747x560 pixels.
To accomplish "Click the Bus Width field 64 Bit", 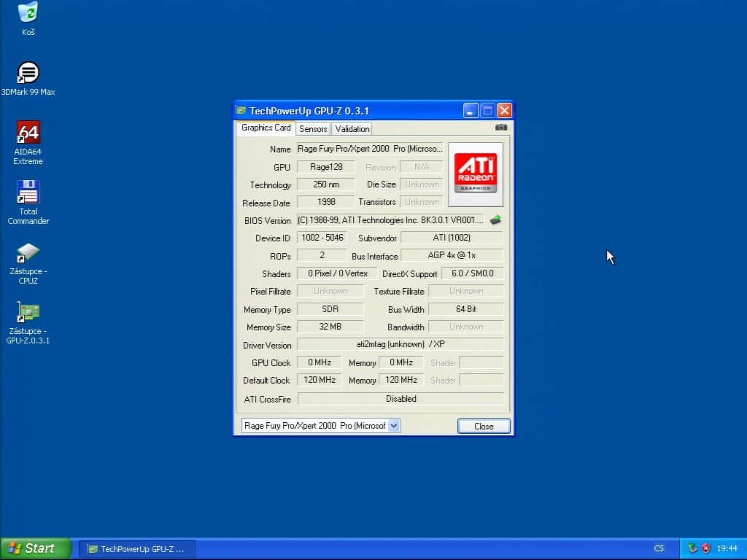I will pos(466,309).
